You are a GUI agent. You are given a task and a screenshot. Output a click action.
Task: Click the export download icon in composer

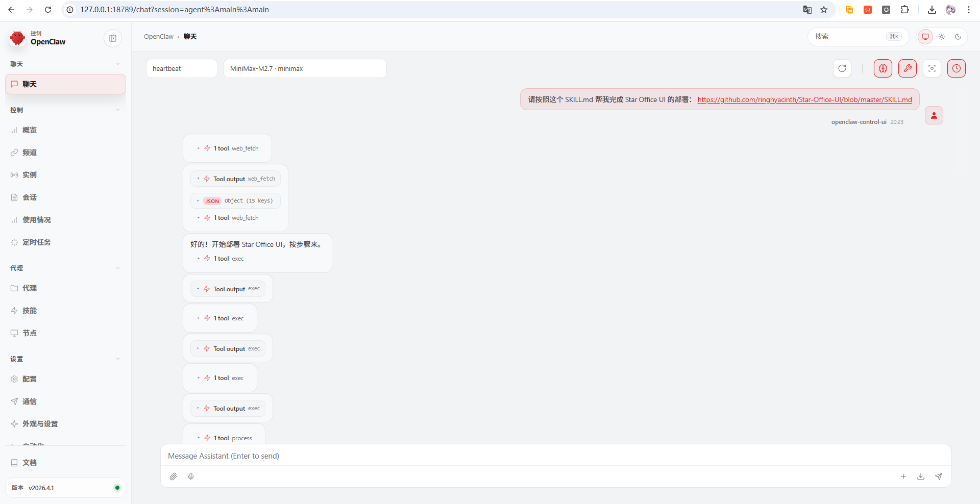tap(921, 476)
